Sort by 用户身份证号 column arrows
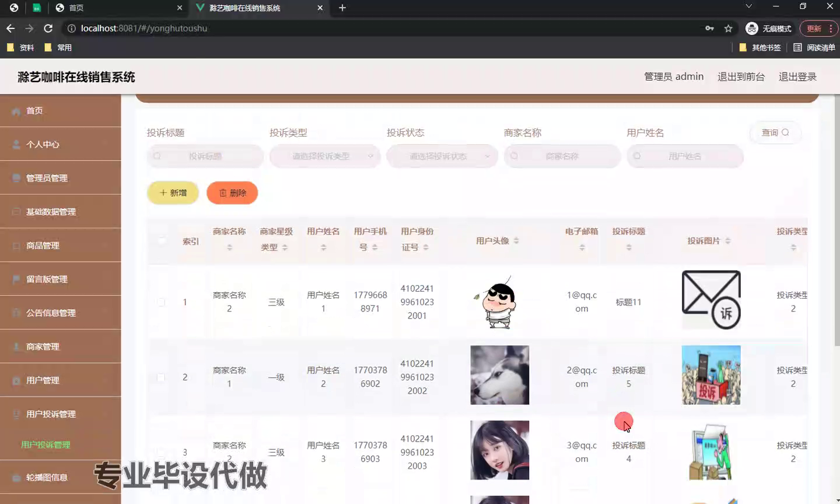 click(426, 247)
